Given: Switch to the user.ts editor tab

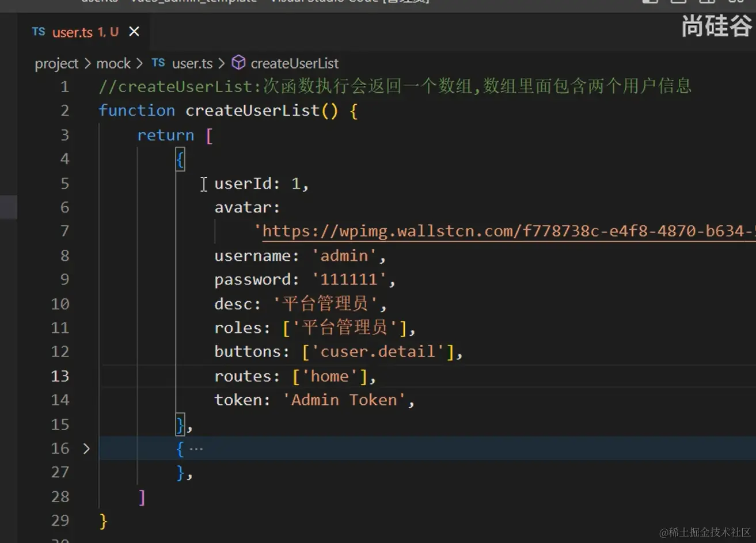Looking at the screenshot, I should pyautogui.click(x=85, y=32).
